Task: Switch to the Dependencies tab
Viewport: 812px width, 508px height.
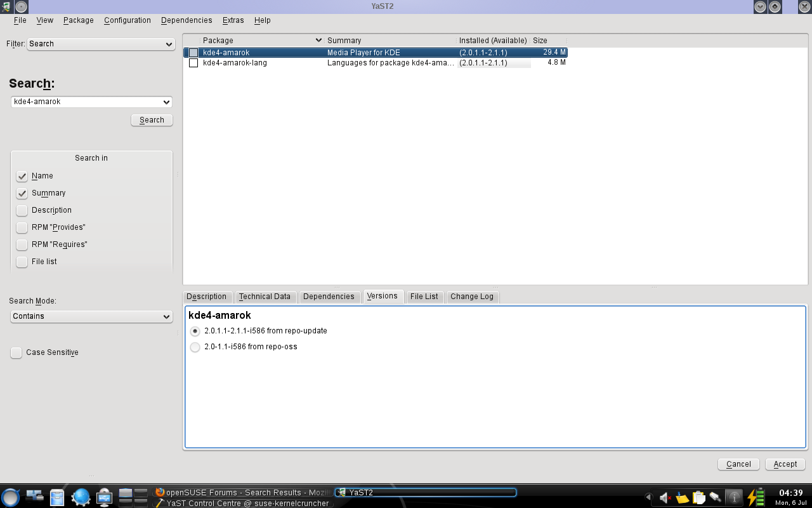Action: (329, 297)
